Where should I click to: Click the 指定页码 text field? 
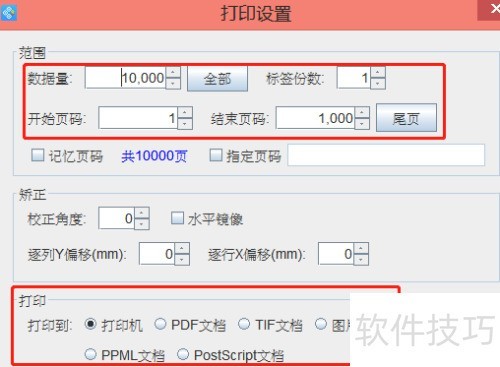386,155
